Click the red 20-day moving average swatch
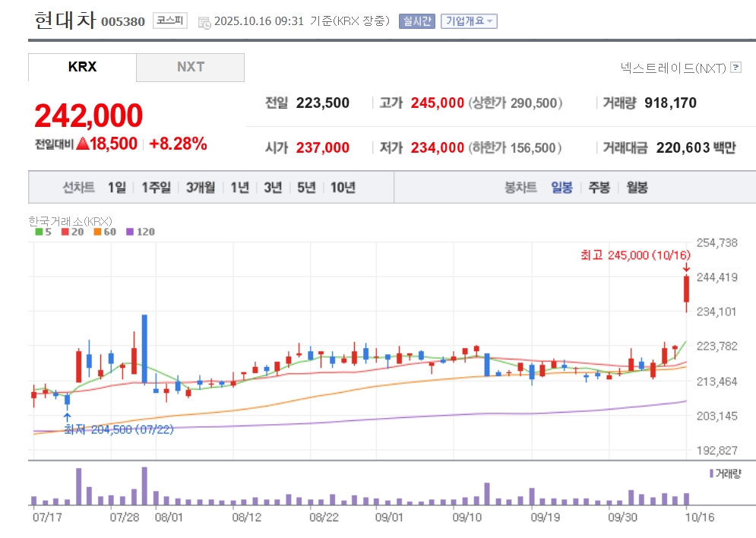 point(65,232)
